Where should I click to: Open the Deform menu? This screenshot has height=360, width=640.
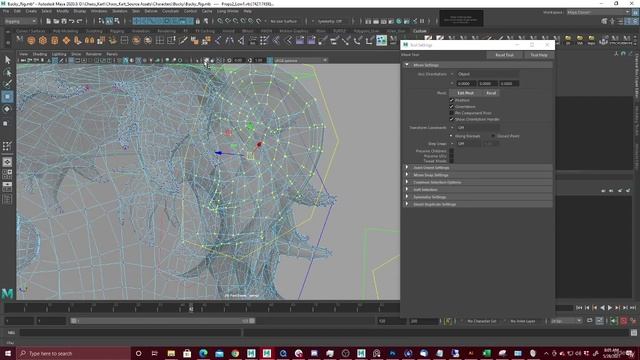[151, 11]
